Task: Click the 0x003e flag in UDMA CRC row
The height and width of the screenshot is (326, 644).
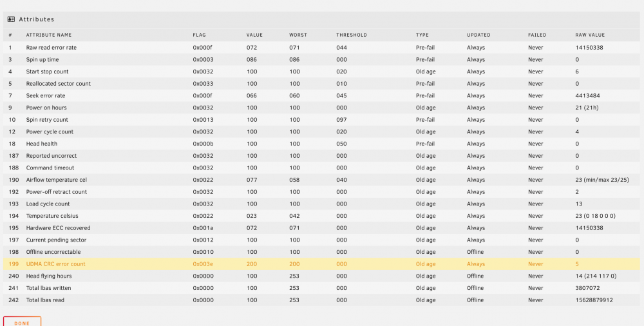Action: pyautogui.click(x=203, y=264)
